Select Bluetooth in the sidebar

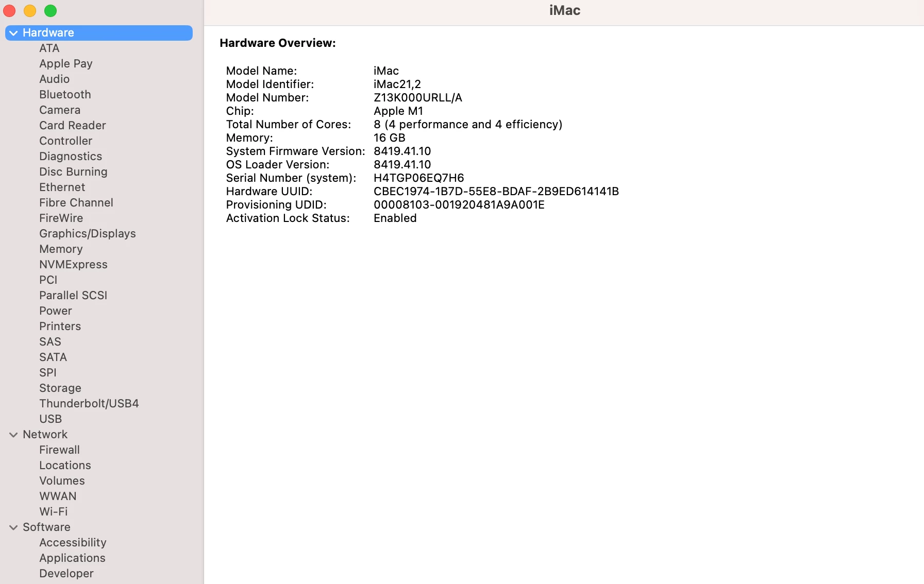pyautogui.click(x=65, y=95)
